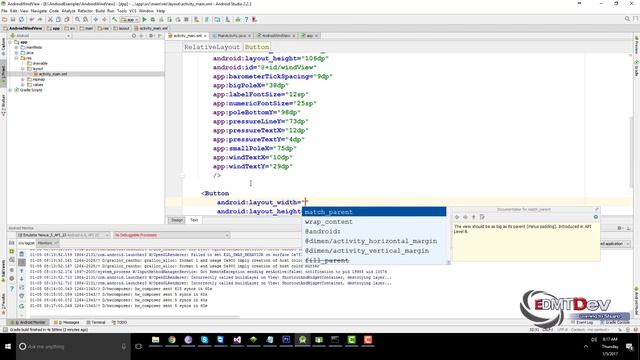Open the File menu

[4, 11]
